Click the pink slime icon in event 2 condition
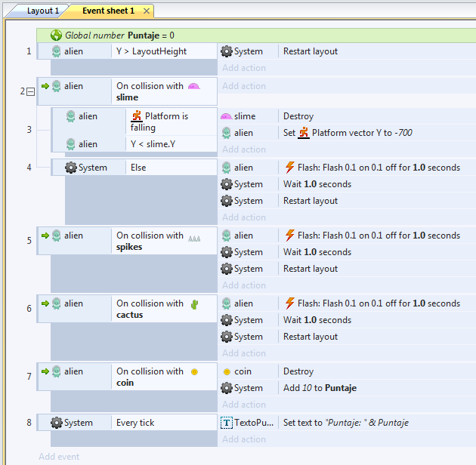Viewport: 476px width, 465px height. [x=194, y=87]
